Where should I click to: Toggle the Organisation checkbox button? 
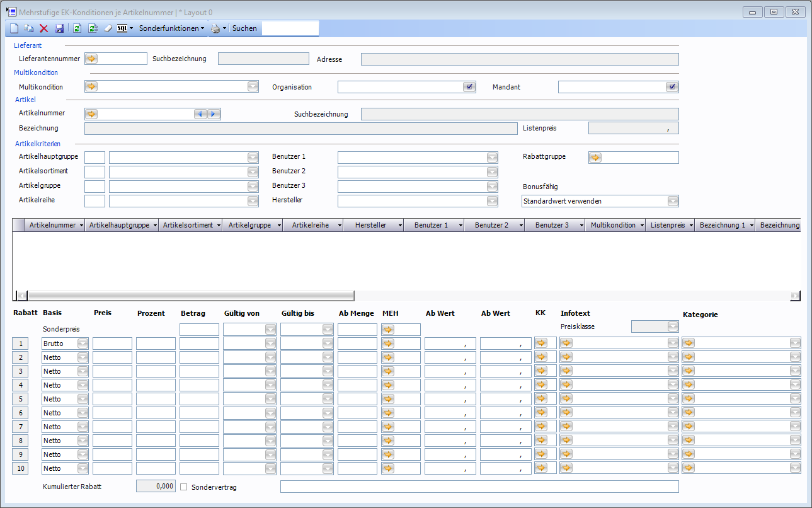click(x=469, y=87)
